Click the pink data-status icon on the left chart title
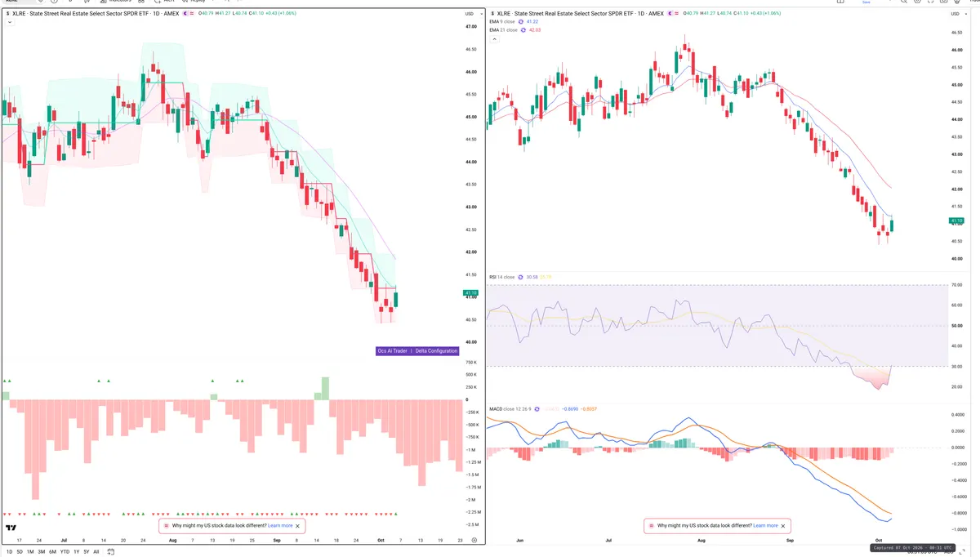This screenshot has height=557, width=980. click(x=192, y=14)
